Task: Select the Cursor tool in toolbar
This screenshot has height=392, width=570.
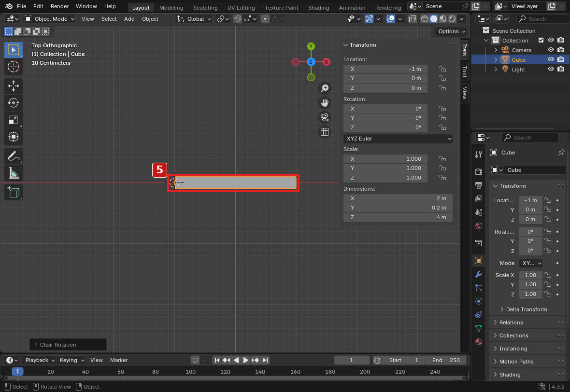Action: tap(14, 67)
